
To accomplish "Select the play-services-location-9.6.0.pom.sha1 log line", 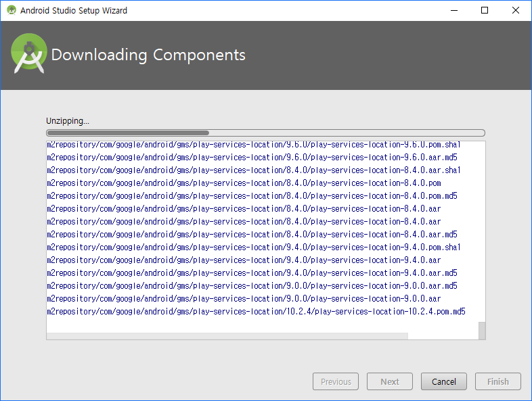I will (254, 145).
